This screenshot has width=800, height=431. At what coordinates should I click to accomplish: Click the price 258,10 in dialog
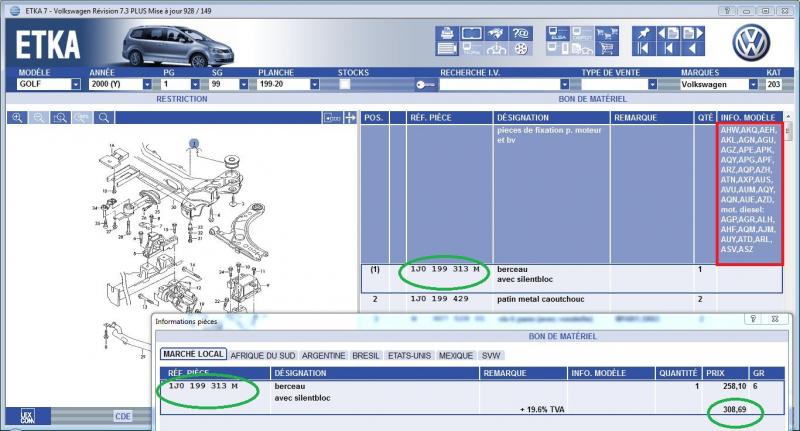point(734,387)
